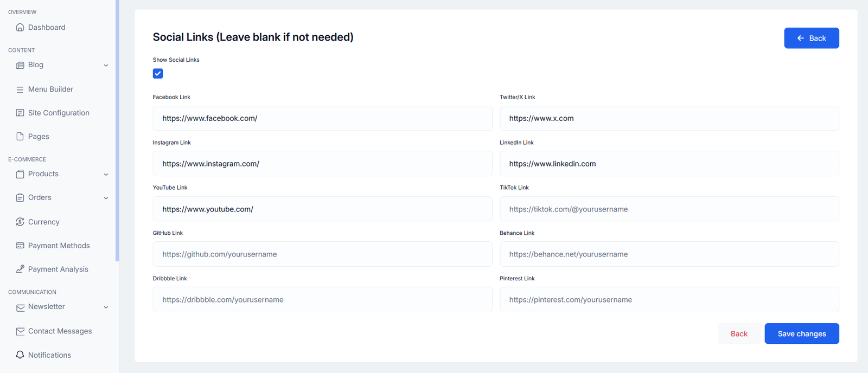
Task: Navigate to Pages section
Action: (39, 137)
